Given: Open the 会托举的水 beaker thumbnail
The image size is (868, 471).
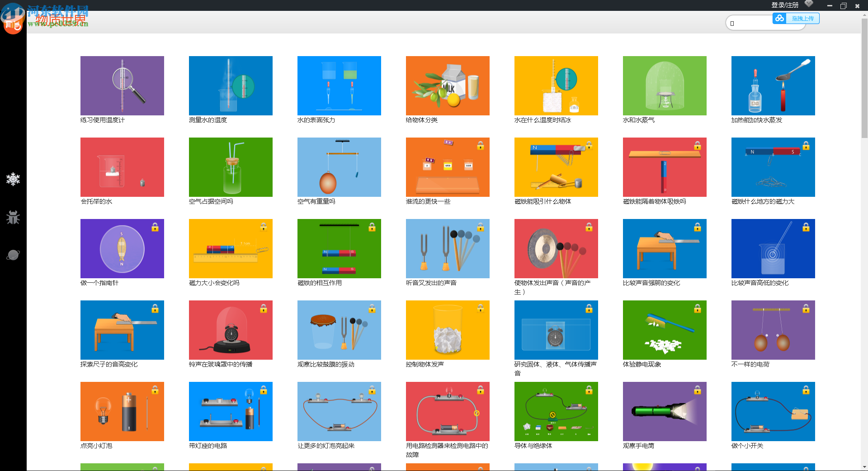Looking at the screenshot, I should tap(122, 167).
